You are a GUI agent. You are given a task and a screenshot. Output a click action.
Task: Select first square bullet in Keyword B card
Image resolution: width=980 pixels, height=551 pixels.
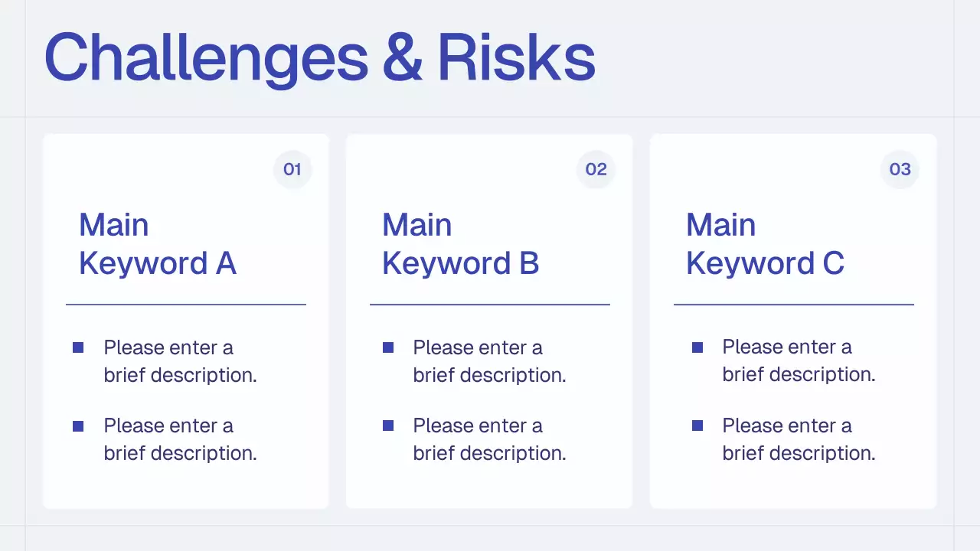[388, 347]
